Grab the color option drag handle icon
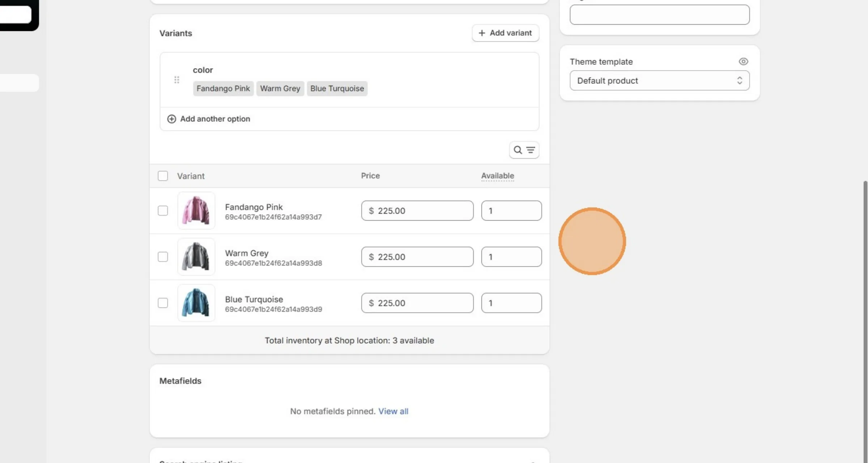Viewport: 868px width, 463px height. [x=176, y=80]
